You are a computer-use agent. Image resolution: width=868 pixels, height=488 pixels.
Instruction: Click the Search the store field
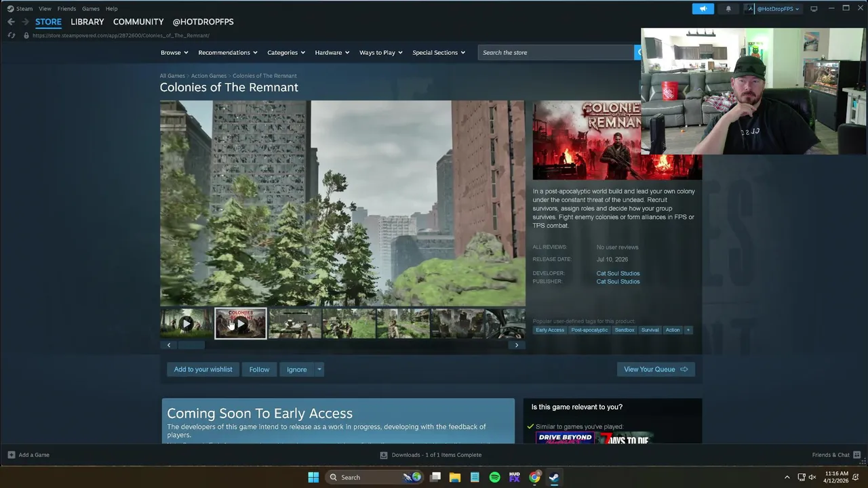(x=556, y=52)
